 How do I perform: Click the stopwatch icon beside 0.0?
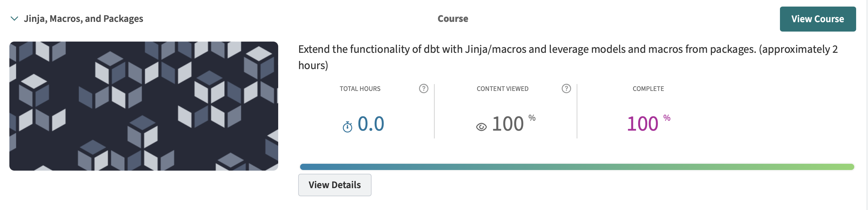click(347, 127)
